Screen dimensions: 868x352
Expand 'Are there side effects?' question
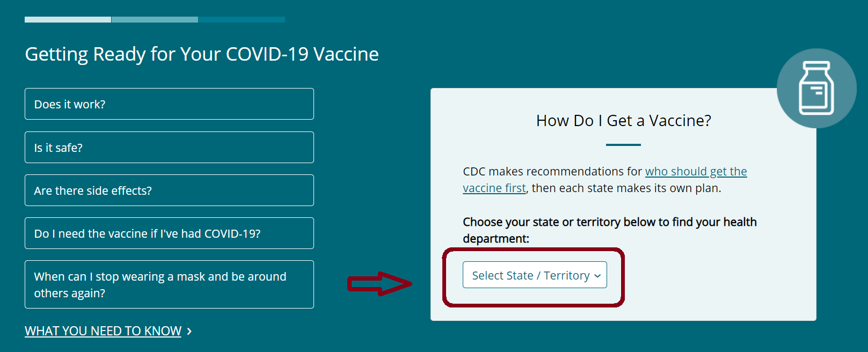(x=169, y=190)
